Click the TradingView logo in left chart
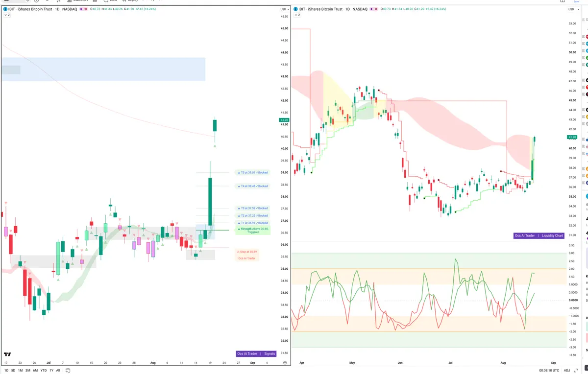Image resolution: width=588 pixels, height=374 pixels. (7, 354)
